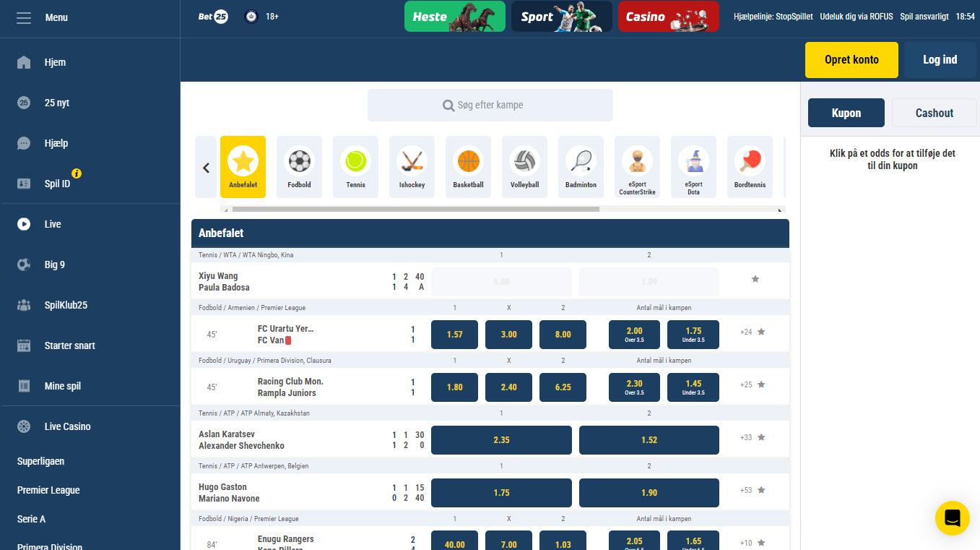This screenshot has height=550, width=980.
Task: Open the Heste horse racing section
Action: (455, 17)
